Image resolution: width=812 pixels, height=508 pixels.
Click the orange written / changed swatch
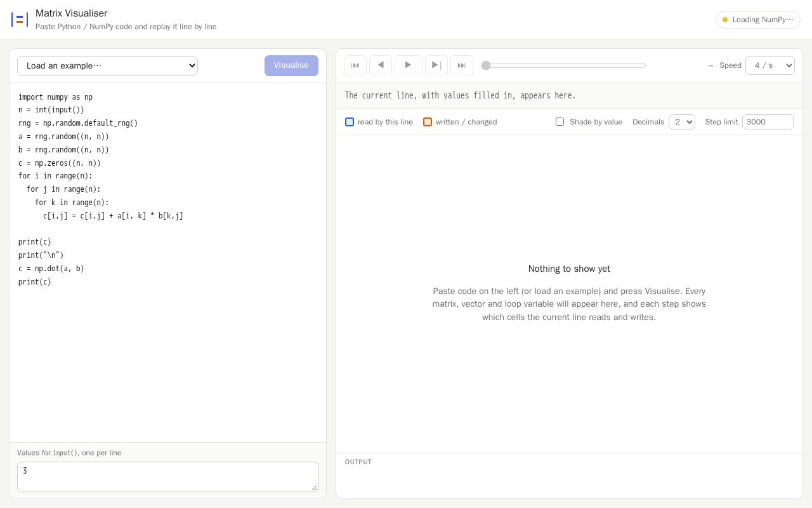tap(428, 122)
